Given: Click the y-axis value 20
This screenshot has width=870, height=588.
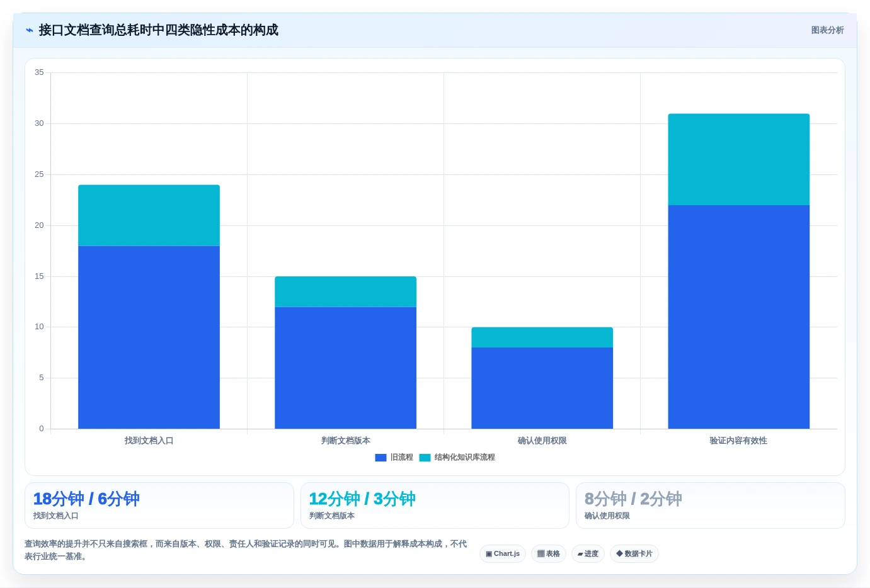Looking at the screenshot, I should click(x=39, y=225).
